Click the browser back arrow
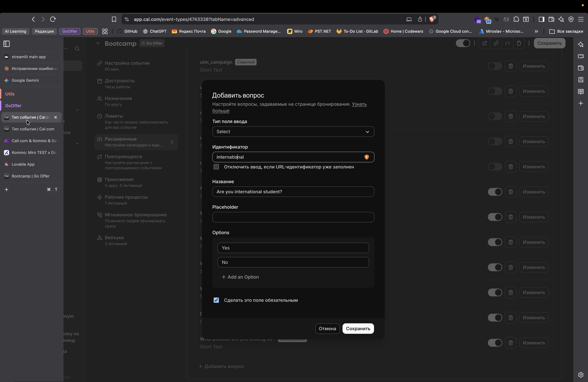 click(33, 19)
